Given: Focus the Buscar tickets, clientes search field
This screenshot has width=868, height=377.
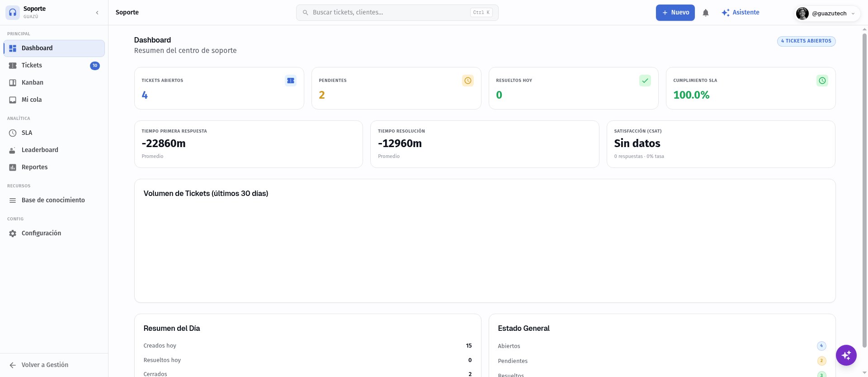Looking at the screenshot, I should coord(397,13).
